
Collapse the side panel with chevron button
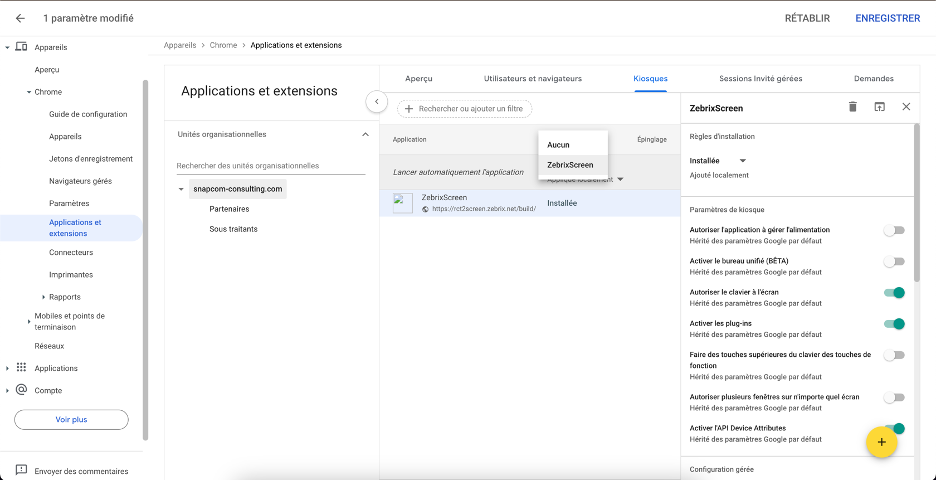[376, 101]
